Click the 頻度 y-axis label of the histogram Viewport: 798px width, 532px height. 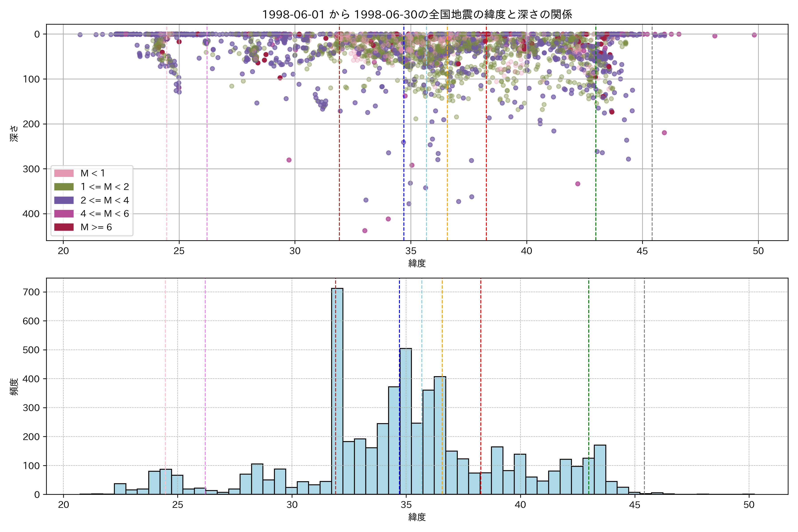[x=14, y=387]
